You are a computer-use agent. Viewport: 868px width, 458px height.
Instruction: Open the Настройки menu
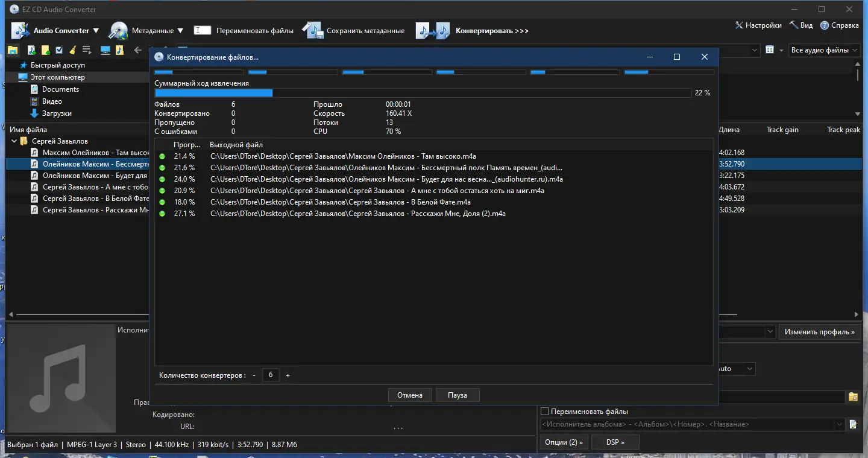click(x=758, y=25)
